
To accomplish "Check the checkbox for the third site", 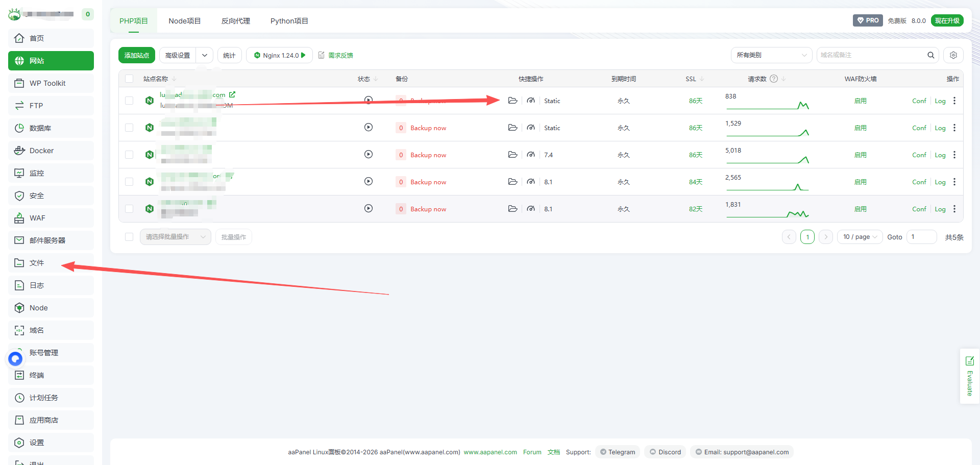I will point(129,155).
